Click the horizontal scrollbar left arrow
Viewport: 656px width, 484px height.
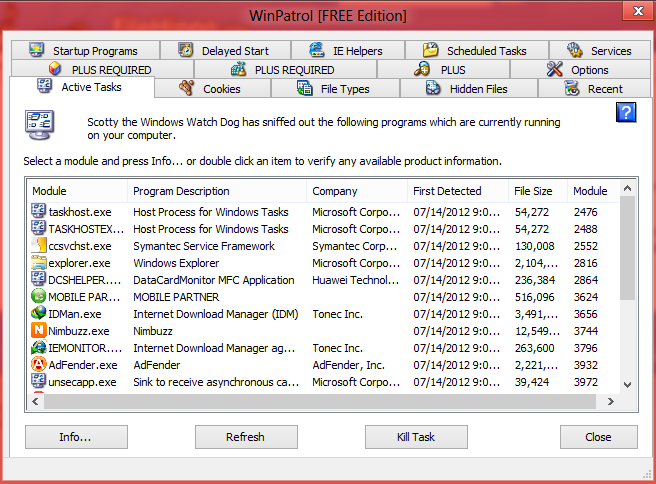pyautogui.click(x=36, y=402)
